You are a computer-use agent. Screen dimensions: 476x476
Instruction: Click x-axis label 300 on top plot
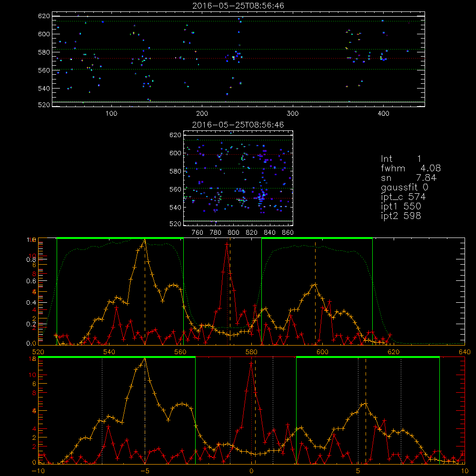point(293,114)
